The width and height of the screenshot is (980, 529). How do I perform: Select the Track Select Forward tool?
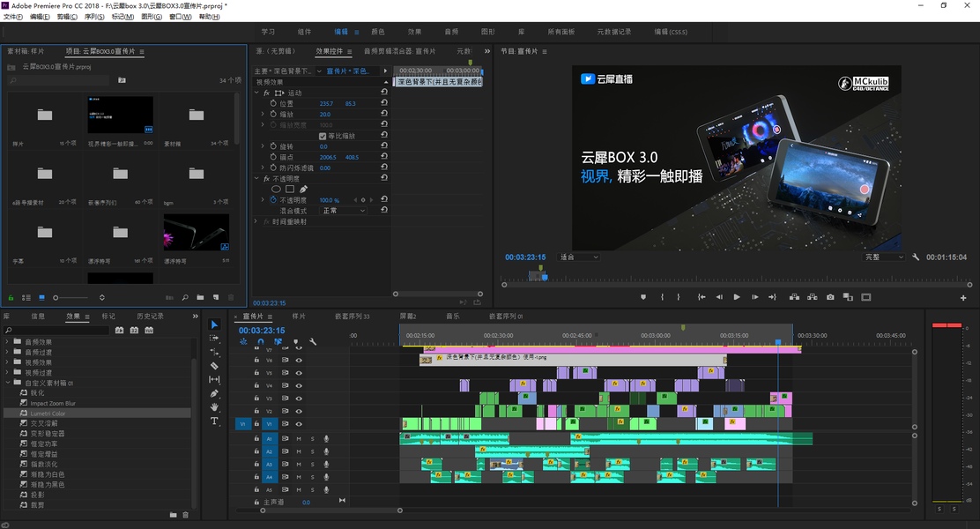pyautogui.click(x=214, y=339)
